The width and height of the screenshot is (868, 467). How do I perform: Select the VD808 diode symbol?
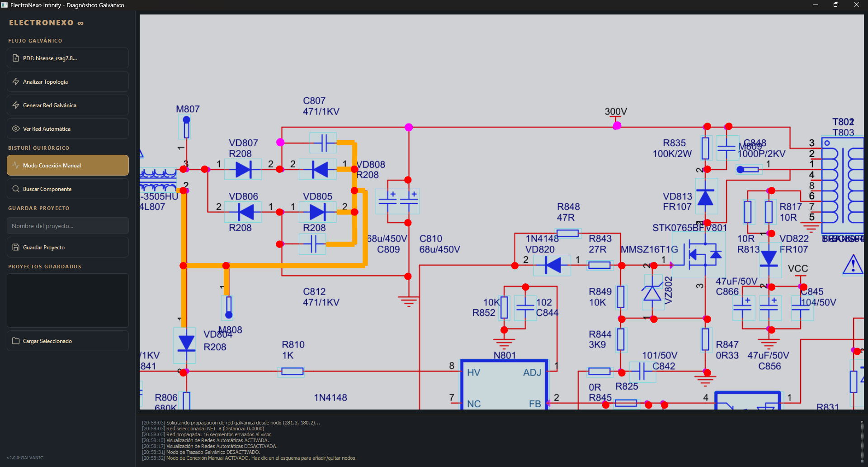coord(318,170)
